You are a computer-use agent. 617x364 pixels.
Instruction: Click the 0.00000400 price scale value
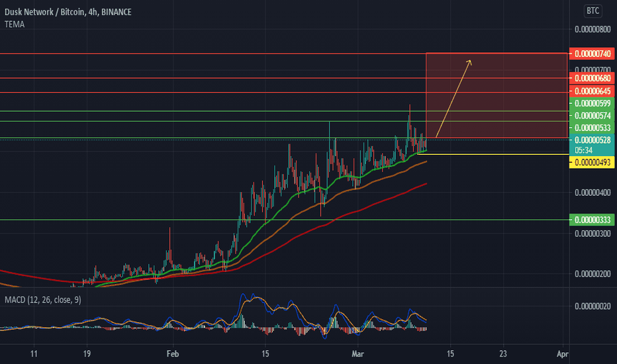point(593,193)
